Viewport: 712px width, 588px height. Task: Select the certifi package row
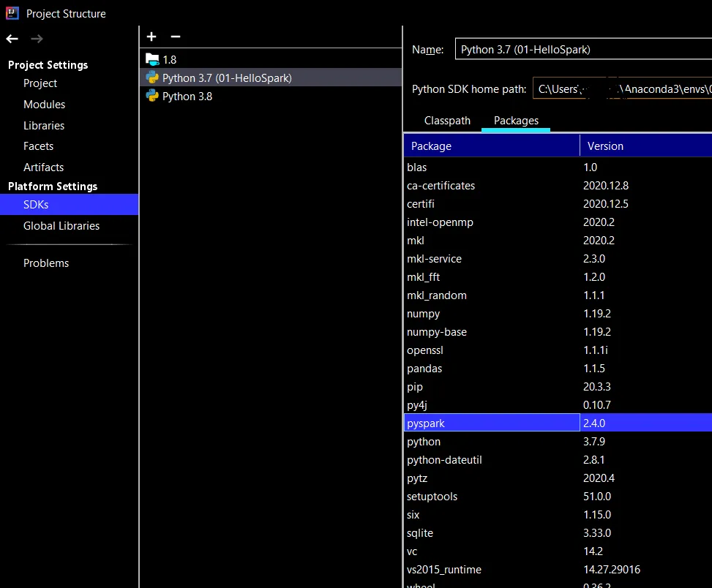(x=558, y=204)
